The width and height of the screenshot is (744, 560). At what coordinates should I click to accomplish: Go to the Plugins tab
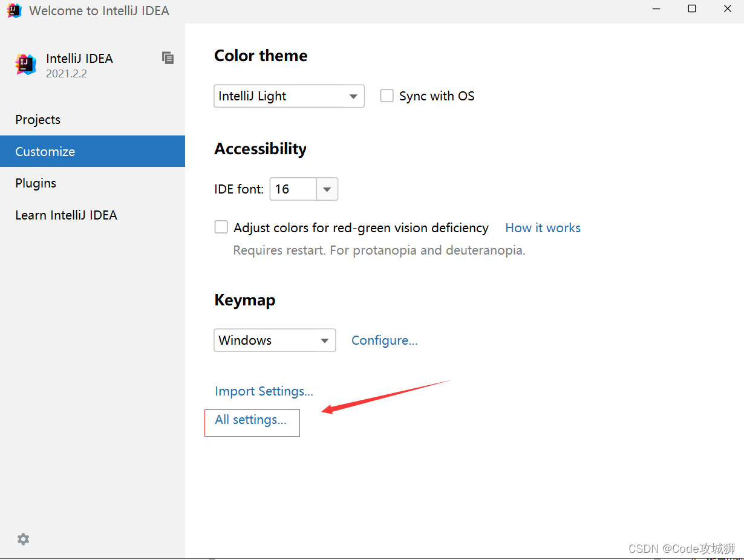pos(36,183)
